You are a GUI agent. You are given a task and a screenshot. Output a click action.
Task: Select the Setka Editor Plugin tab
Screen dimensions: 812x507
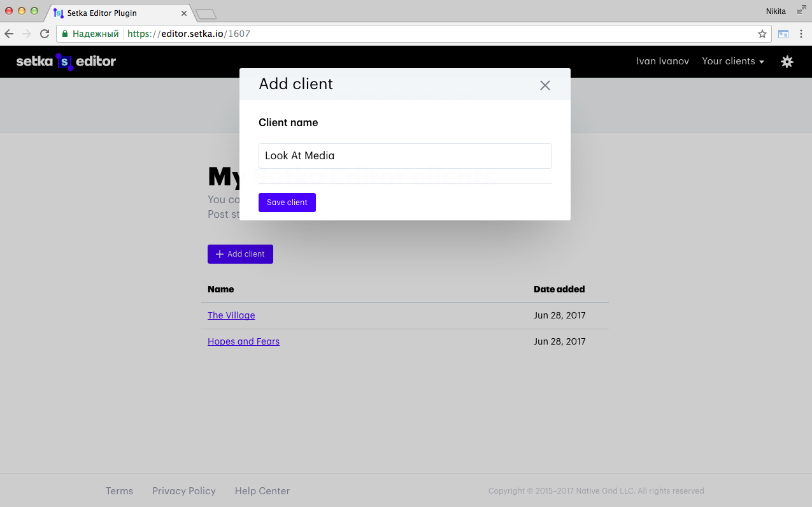pos(121,13)
